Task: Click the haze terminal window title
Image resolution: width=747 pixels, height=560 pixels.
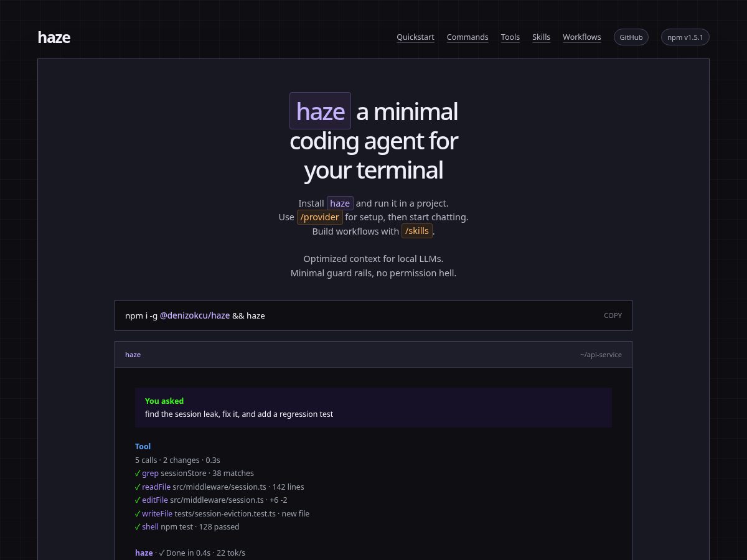Action: coord(133,355)
